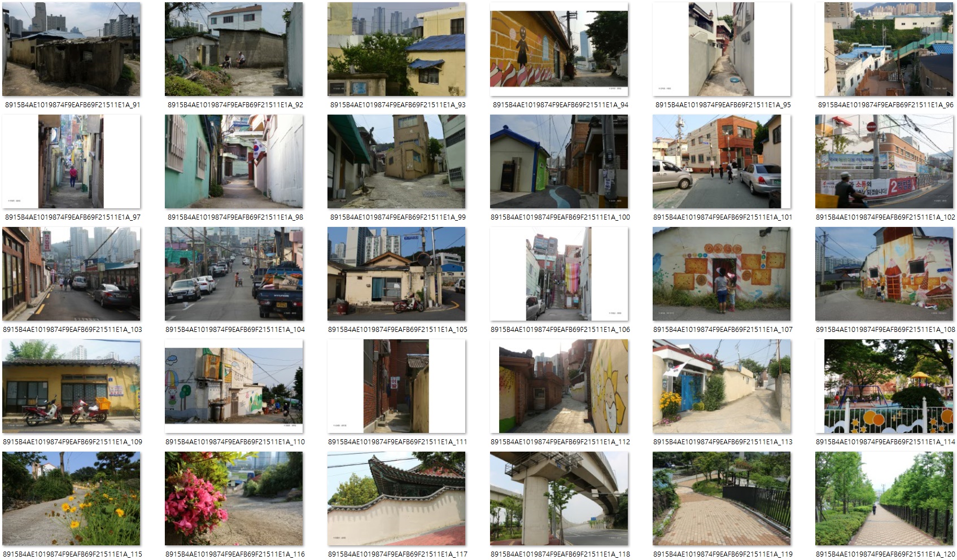Select the narrow alley photo _95
This screenshot has width=957, height=560.
[722, 49]
